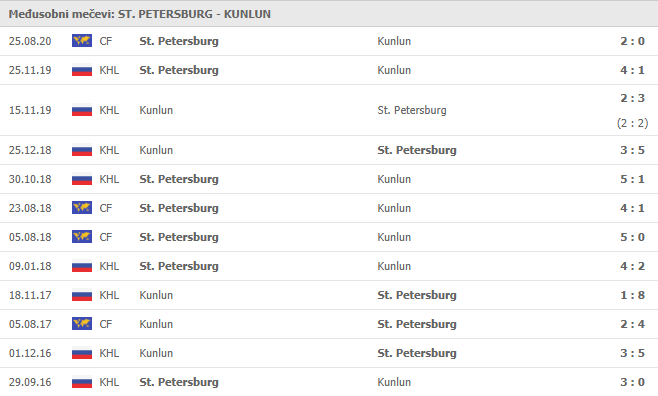Click Kunlun home team on 01.12.16 row

156,353
